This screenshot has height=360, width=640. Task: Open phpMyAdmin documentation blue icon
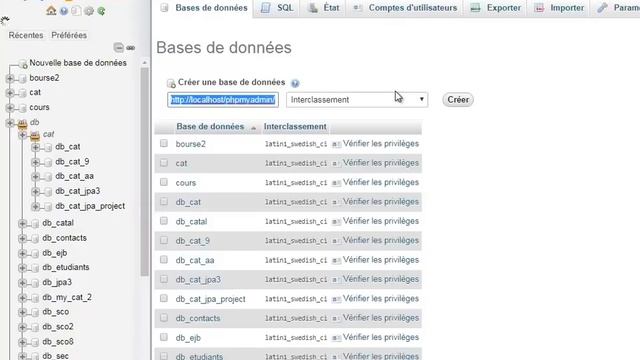64,11
